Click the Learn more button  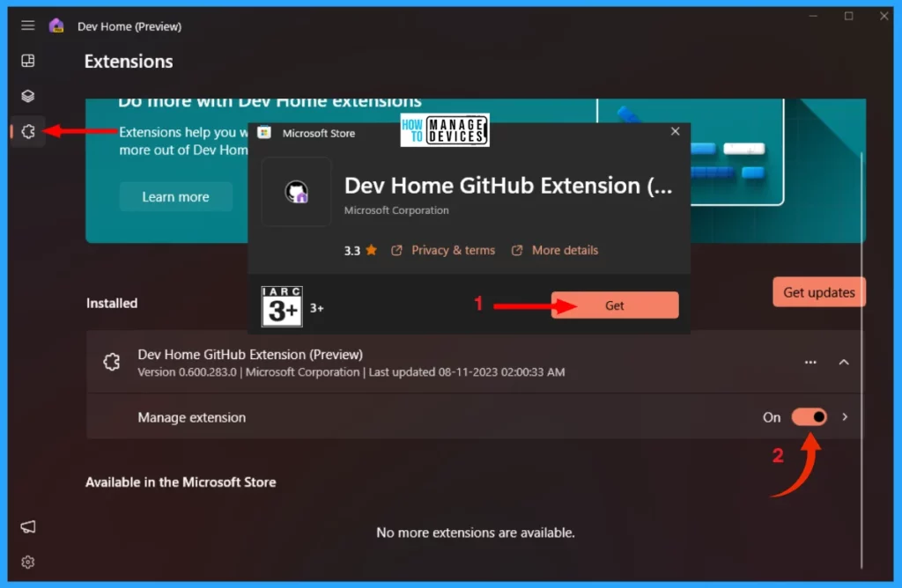point(175,196)
